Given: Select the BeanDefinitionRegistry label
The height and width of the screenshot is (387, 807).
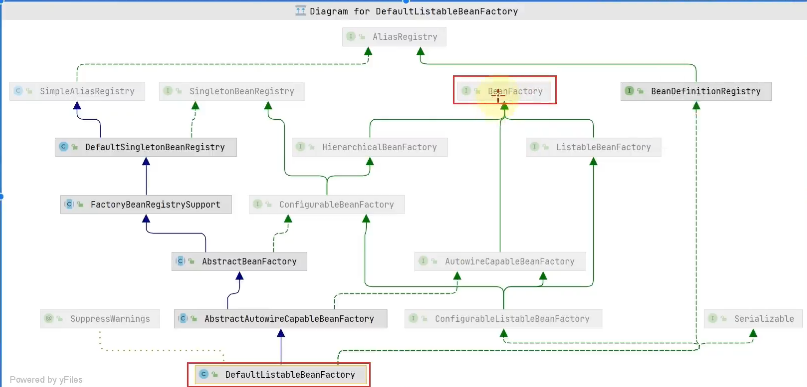Looking at the screenshot, I should click(x=706, y=91).
